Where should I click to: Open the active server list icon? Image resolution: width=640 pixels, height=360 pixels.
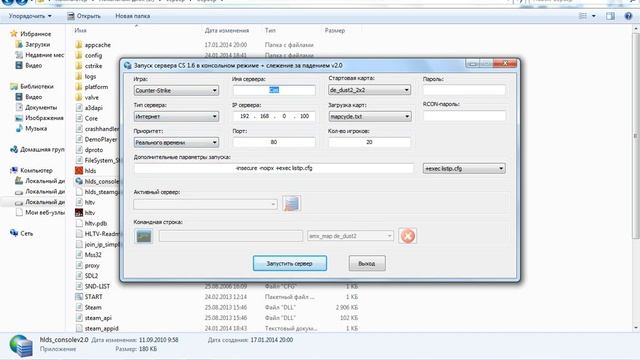tap(291, 203)
